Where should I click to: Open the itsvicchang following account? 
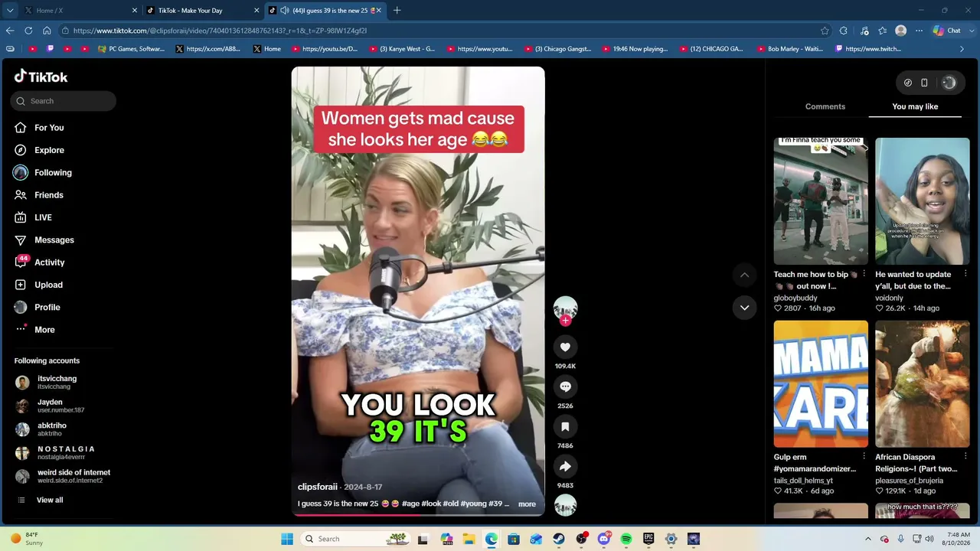coord(47,382)
